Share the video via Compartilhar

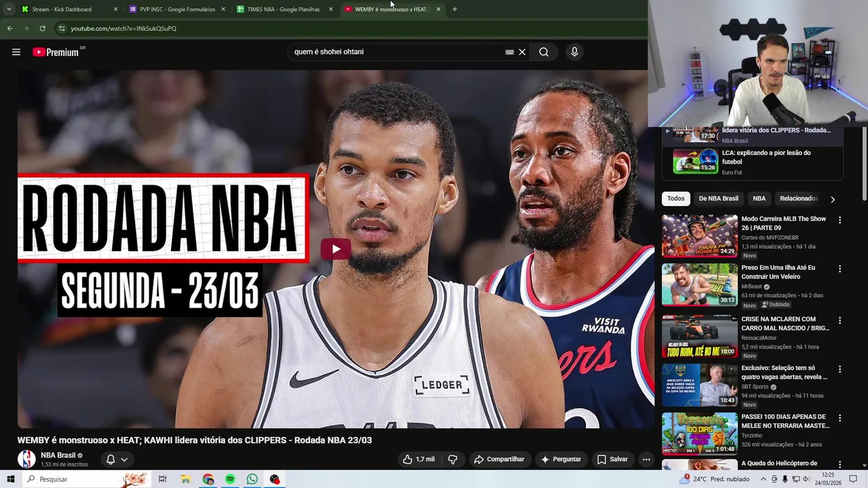pyautogui.click(x=499, y=459)
